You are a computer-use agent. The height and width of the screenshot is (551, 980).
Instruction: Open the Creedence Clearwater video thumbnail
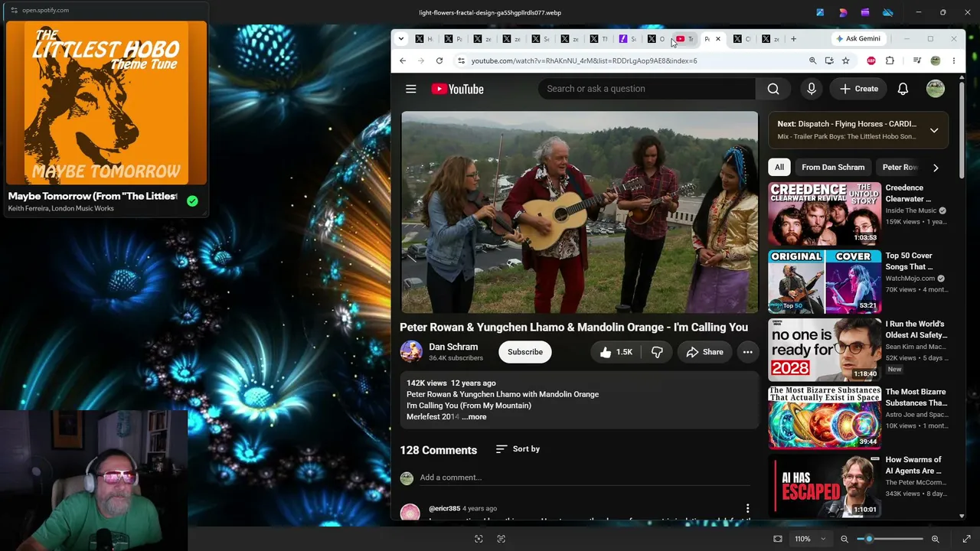tap(825, 214)
